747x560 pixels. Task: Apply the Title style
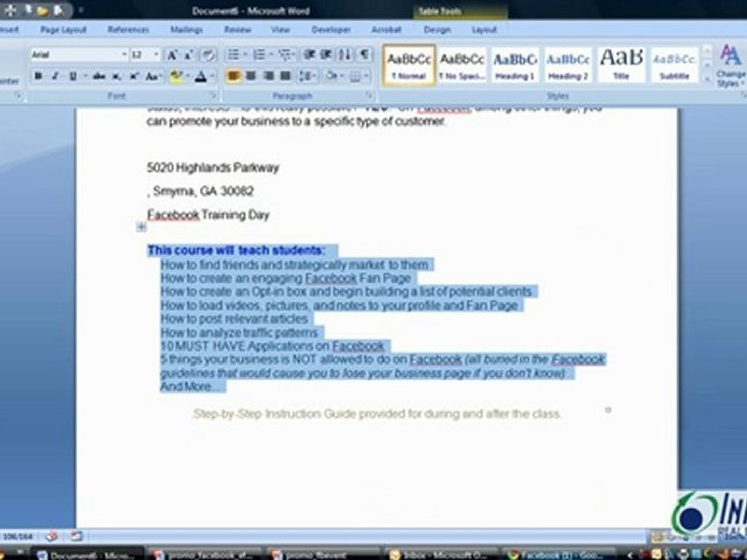(621, 65)
